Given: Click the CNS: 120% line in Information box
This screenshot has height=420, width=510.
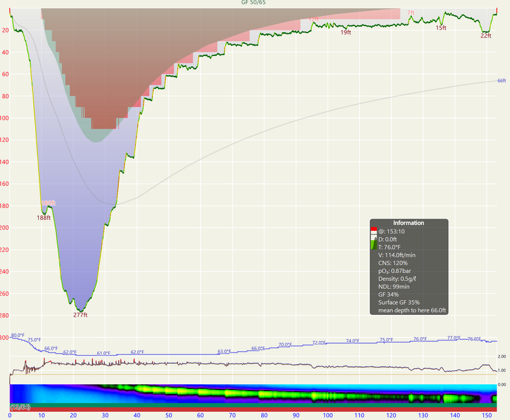Looking at the screenshot, I should click(x=393, y=263).
